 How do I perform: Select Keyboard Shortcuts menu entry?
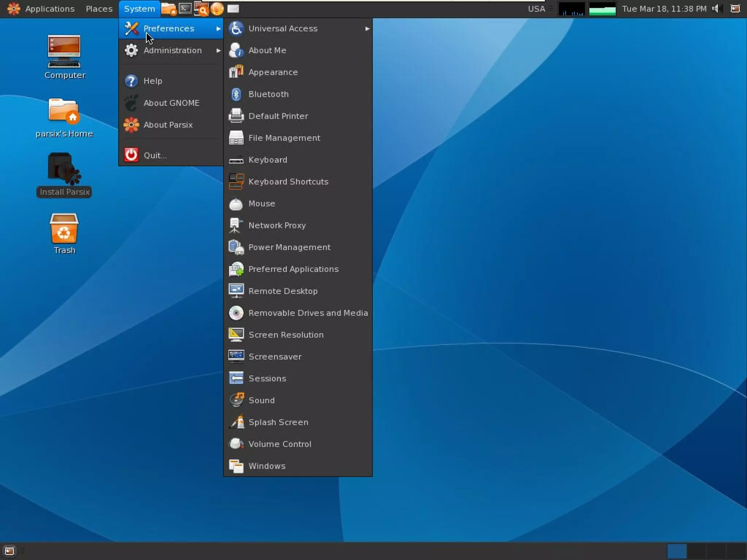coord(288,182)
